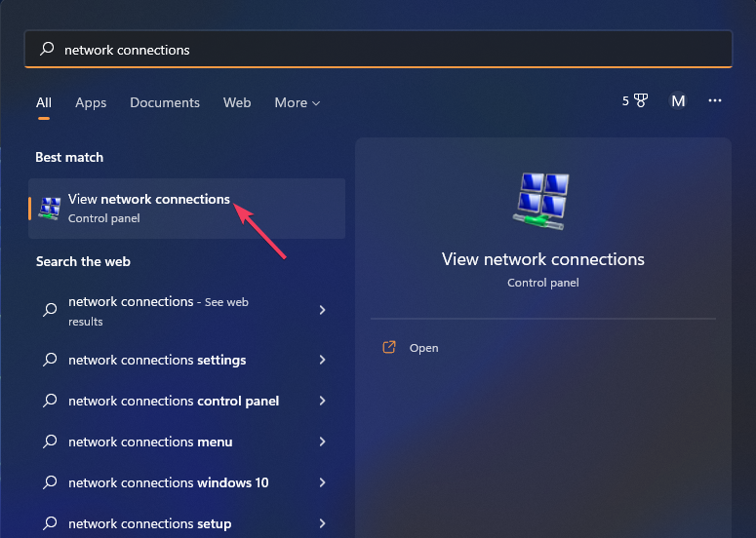Expand arrow for 'network connections menu'
This screenshot has width=756, height=538.
323,442
